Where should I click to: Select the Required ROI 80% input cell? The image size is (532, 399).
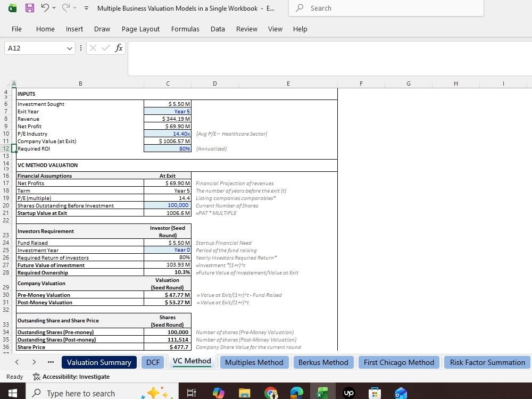coord(168,148)
